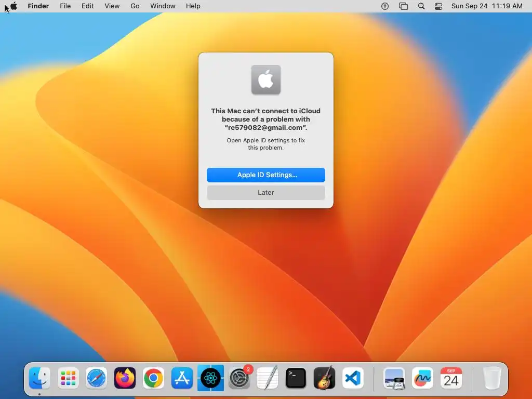This screenshot has width=532, height=399.
Task: Open the Window menu
Action: 163,6
